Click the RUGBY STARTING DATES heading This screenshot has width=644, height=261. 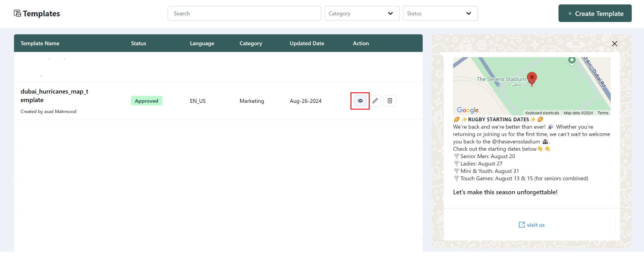pos(498,119)
